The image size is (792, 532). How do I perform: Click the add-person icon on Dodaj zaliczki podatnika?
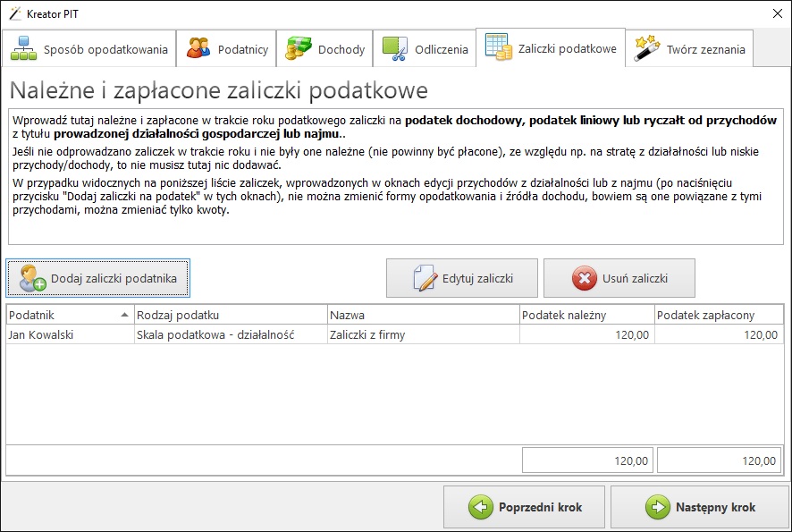coord(29,277)
